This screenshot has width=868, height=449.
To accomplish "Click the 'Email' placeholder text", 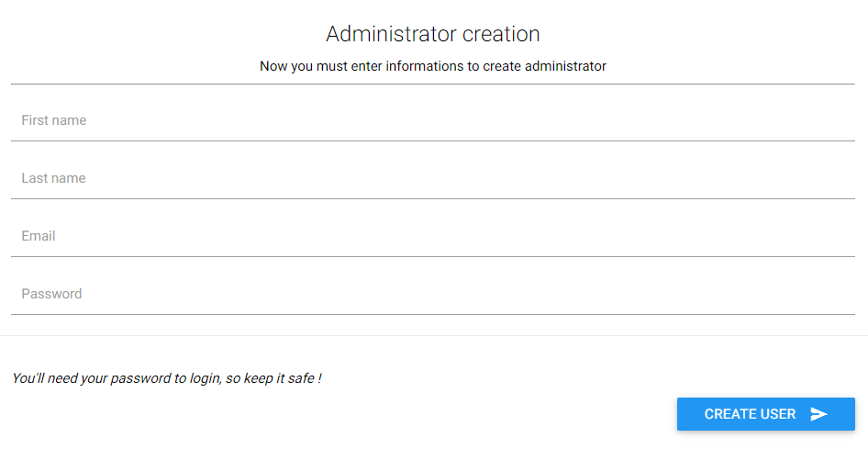I will coord(39,236).
